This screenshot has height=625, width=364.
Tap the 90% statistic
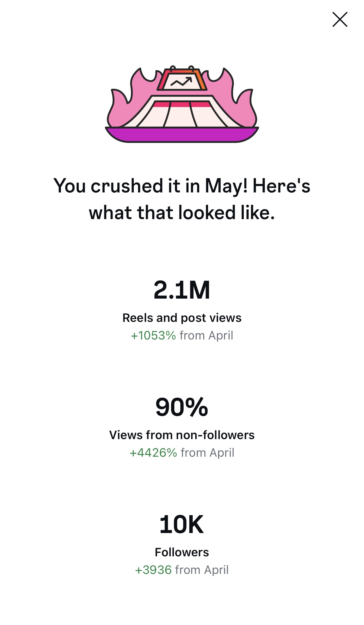[182, 407]
